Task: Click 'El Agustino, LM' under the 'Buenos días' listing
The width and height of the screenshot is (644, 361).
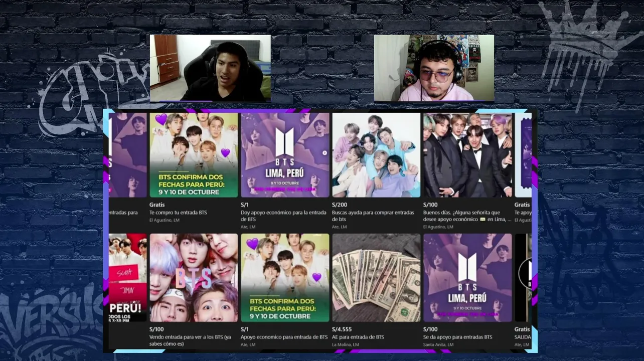Action: pyautogui.click(x=438, y=227)
